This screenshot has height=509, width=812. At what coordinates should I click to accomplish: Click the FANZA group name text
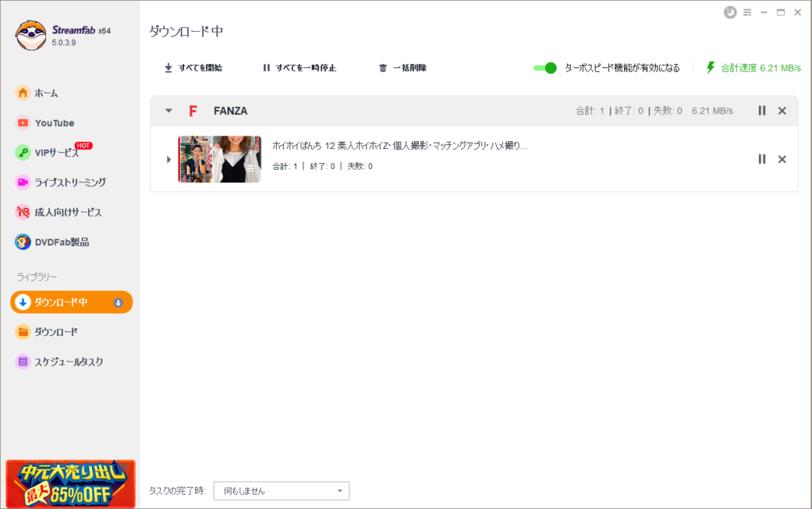231,111
